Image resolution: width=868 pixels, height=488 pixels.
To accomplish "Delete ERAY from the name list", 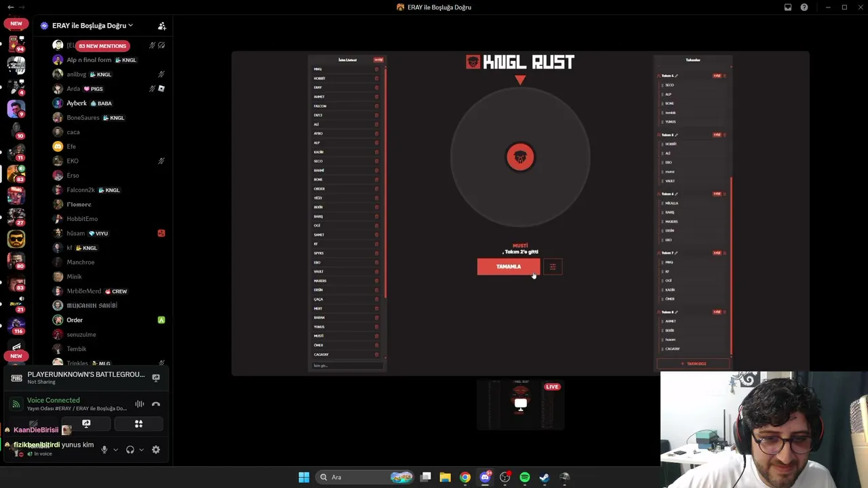I will pos(376,87).
